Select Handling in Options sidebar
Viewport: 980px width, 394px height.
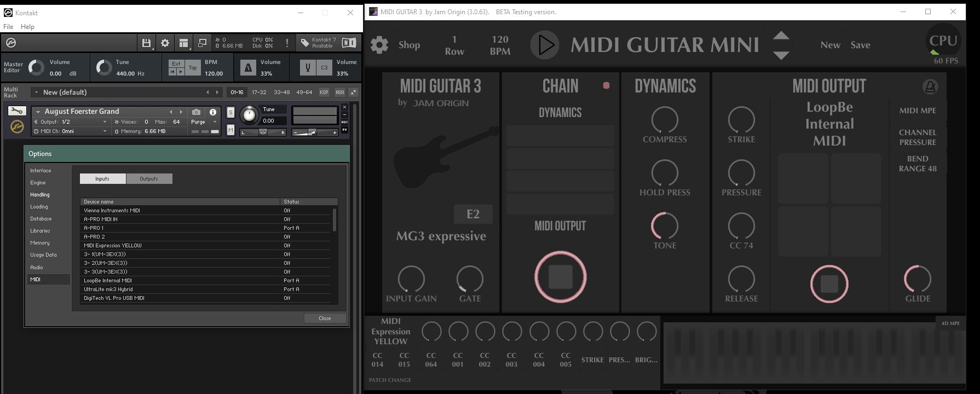tap(40, 195)
